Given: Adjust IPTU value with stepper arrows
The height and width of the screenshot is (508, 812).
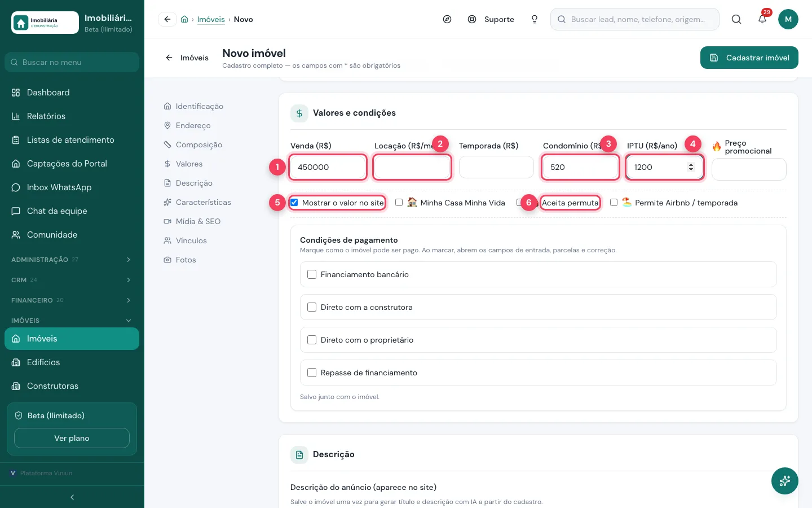Looking at the screenshot, I should tap(691, 167).
